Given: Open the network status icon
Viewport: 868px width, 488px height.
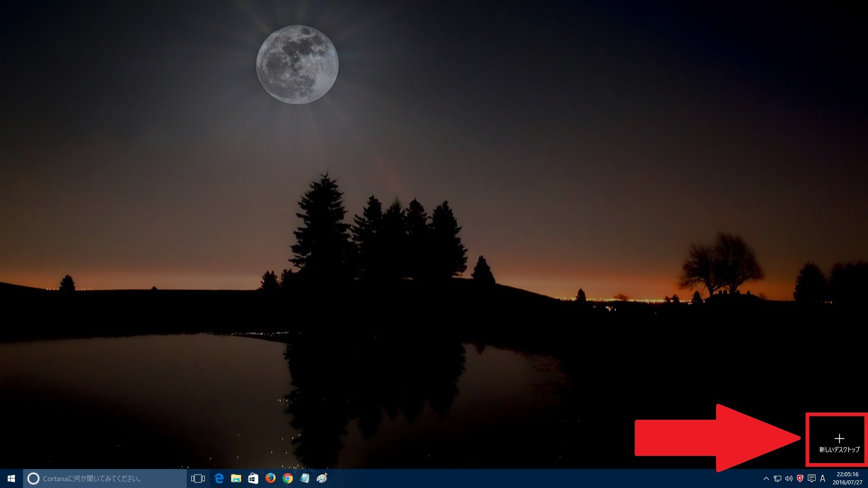Looking at the screenshot, I should (x=778, y=479).
